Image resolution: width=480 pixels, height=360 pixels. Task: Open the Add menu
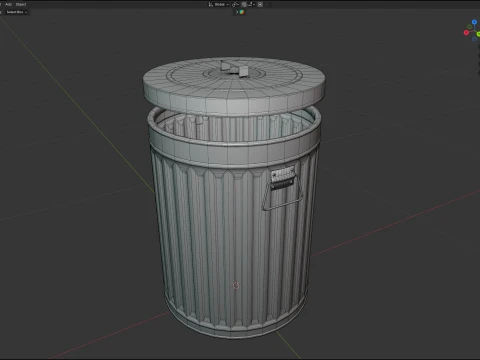(8, 4)
